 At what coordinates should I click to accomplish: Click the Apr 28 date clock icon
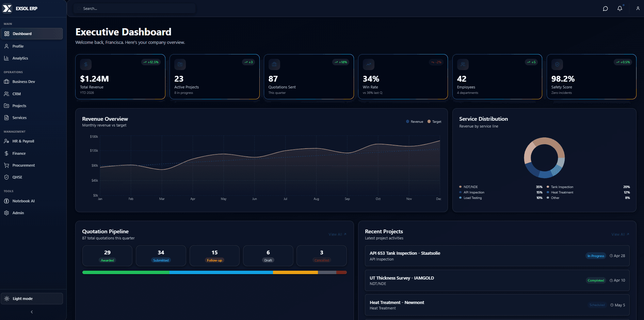611,256
